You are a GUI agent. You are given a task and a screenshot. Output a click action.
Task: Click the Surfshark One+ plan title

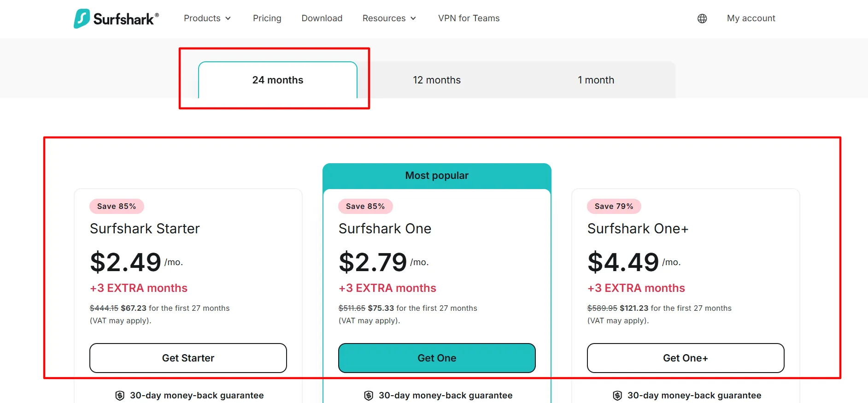(638, 229)
